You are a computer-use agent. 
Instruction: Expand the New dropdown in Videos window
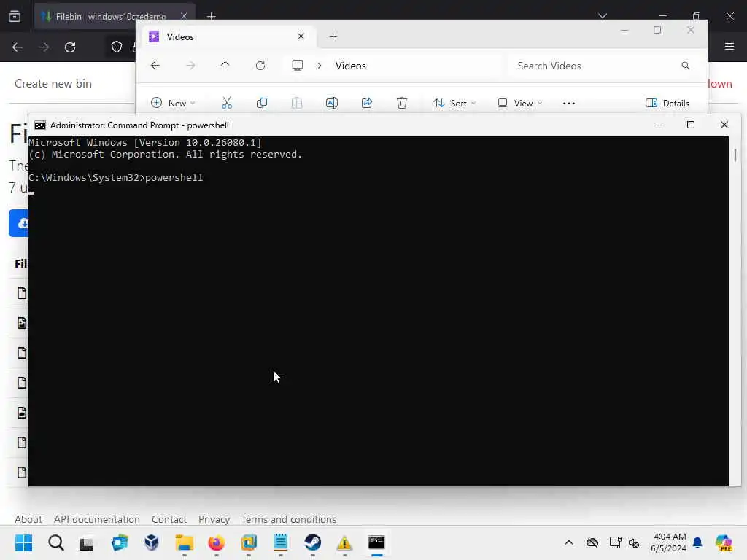[x=173, y=103]
